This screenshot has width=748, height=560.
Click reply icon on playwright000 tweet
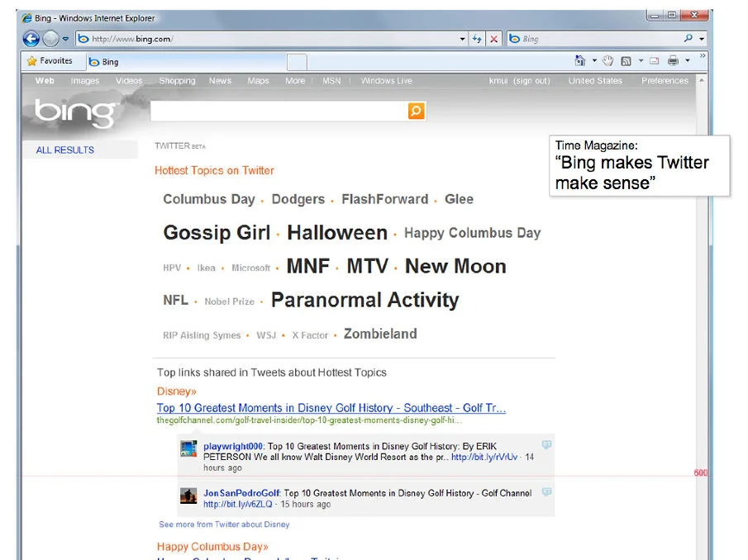(546, 444)
